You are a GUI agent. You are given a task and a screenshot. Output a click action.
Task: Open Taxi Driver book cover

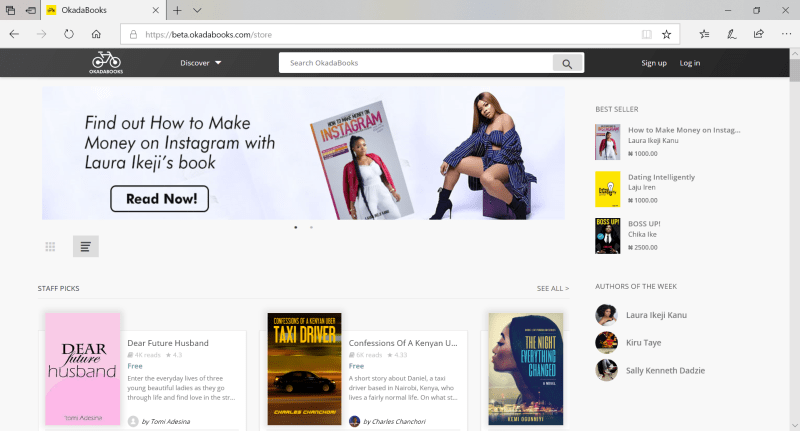[305, 369]
